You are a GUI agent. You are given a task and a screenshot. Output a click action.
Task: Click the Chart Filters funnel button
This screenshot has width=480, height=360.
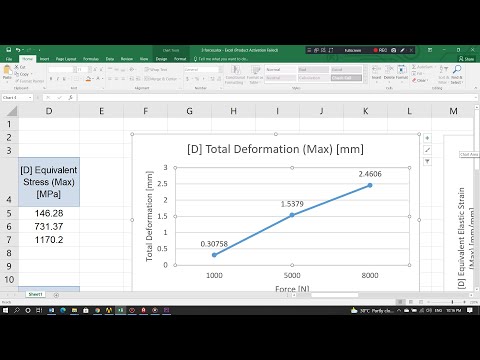(x=427, y=162)
